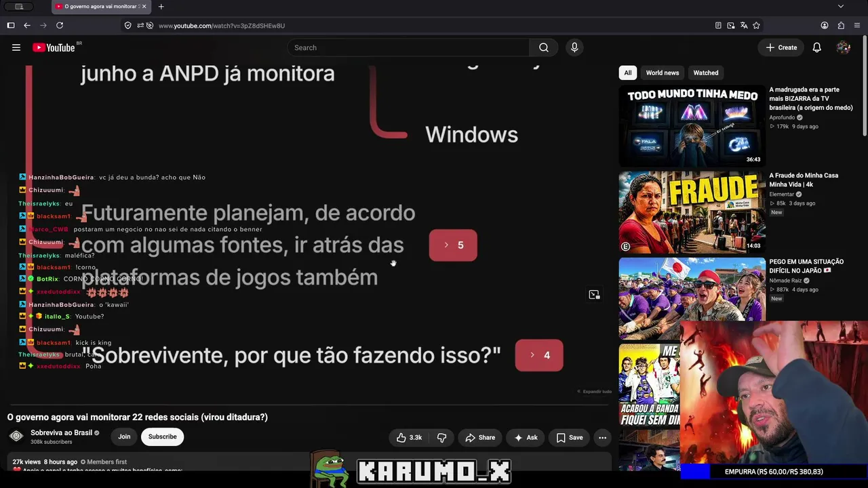Like the video (3.3k)

pos(409,438)
